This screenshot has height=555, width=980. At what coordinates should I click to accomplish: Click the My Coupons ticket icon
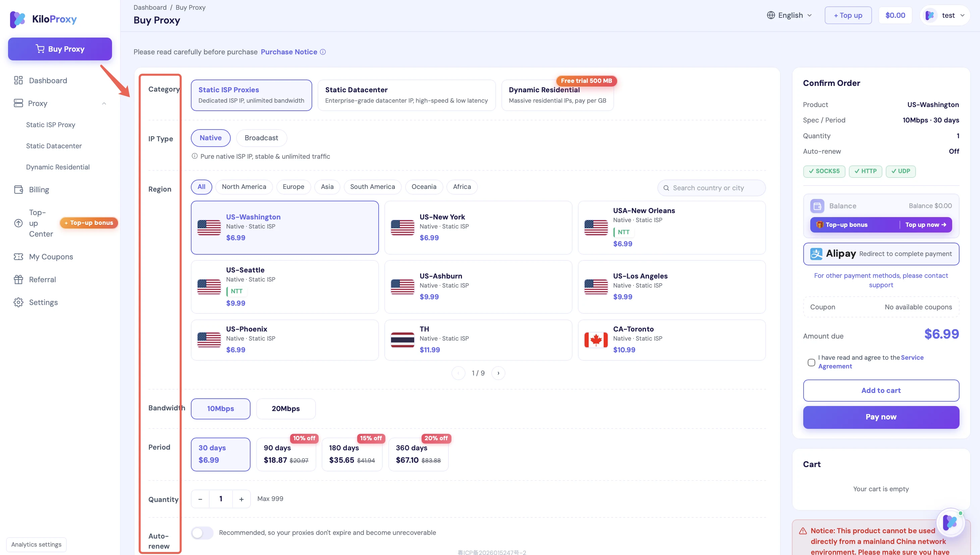[x=18, y=257]
